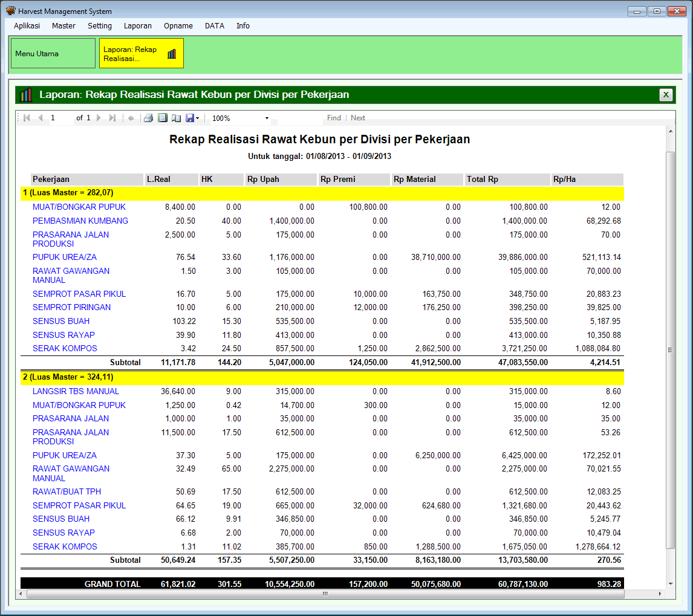This screenshot has height=616, width=693.
Task: Close the report panel with green X
Action: 666,94
